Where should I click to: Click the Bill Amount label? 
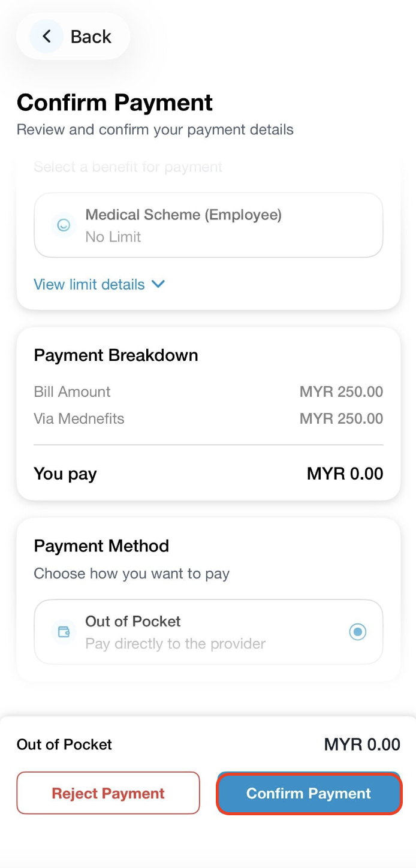click(x=72, y=392)
